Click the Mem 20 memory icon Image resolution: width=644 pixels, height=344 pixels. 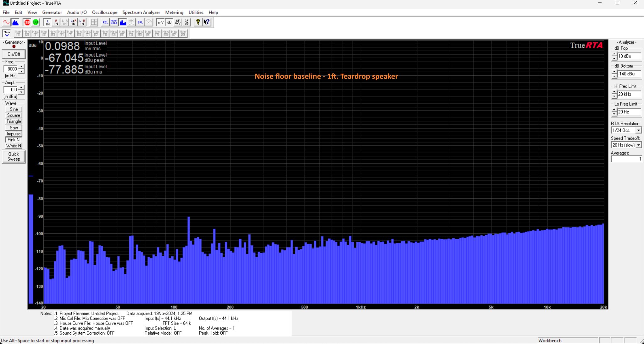pyautogui.click(x=183, y=33)
